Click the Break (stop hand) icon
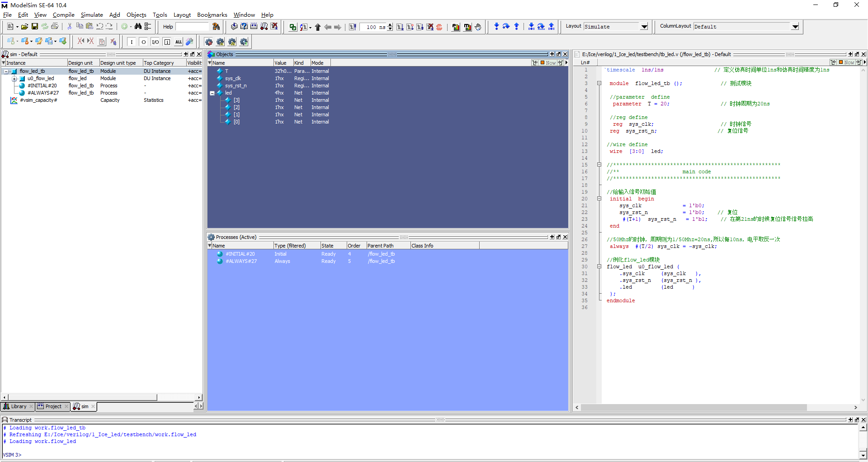The image size is (868, 462). click(478, 27)
